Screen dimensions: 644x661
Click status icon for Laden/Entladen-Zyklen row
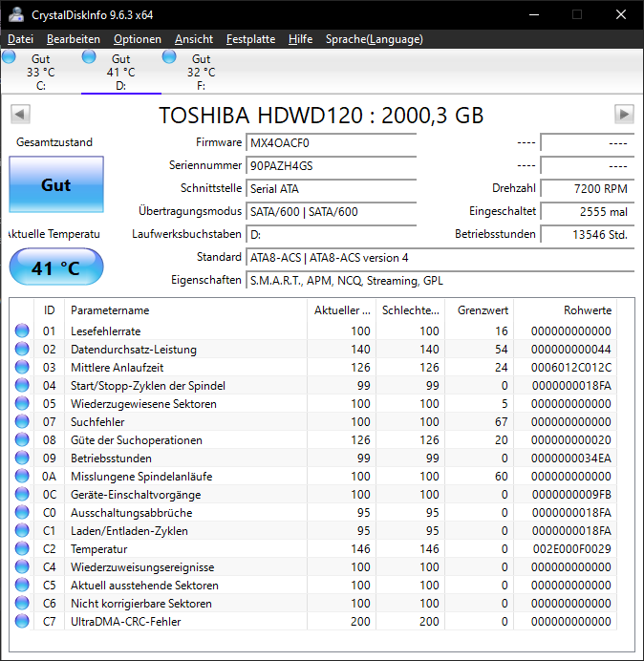point(22,530)
